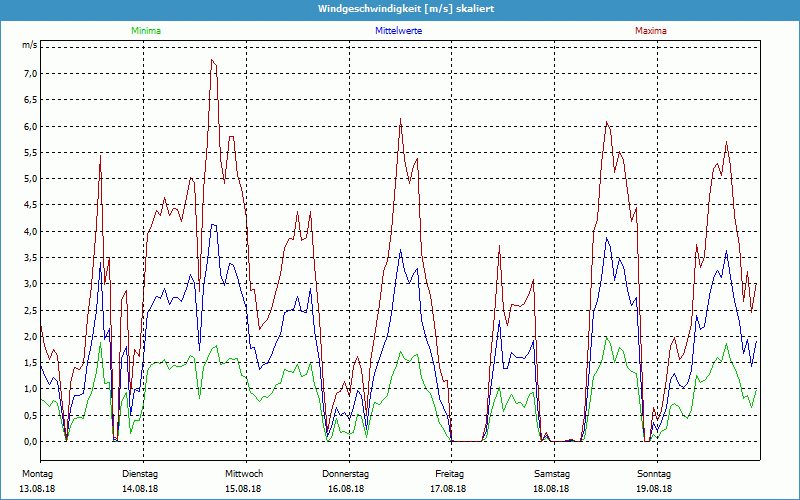Click the Sonntag day label

(x=654, y=474)
